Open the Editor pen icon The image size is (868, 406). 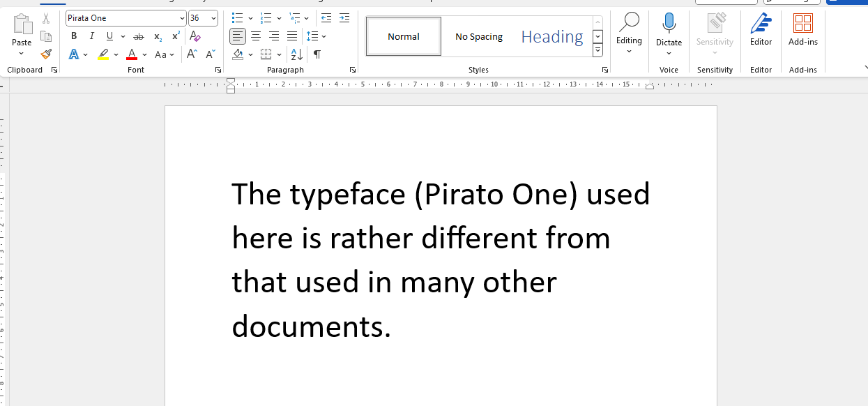click(761, 24)
